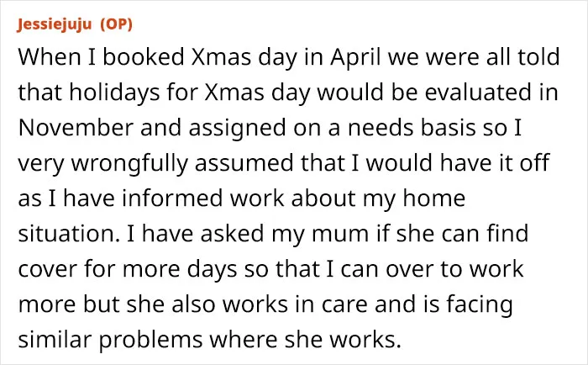Click the word 'mum' in the comment
The image size is (588, 365).
click(340, 234)
